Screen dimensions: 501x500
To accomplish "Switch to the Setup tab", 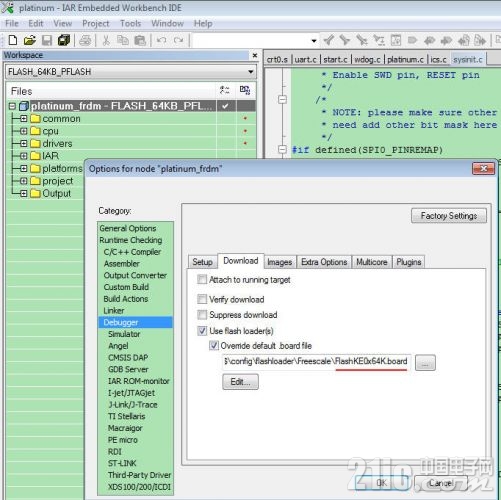I will point(202,262).
